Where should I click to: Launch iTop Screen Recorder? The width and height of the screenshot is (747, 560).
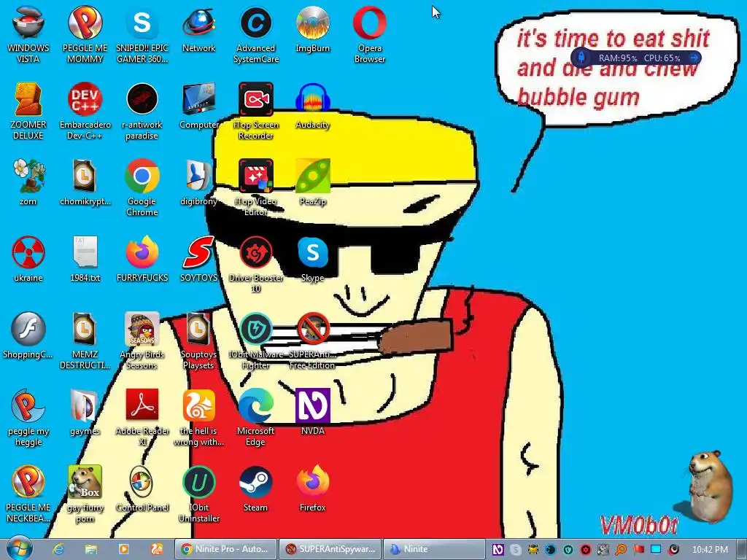[256, 111]
